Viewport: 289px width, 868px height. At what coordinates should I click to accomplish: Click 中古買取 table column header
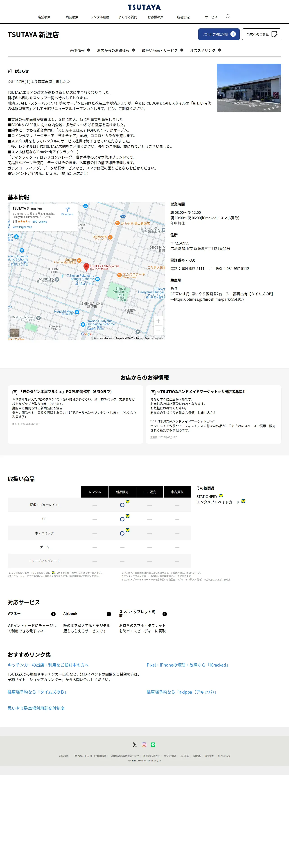[177, 492]
